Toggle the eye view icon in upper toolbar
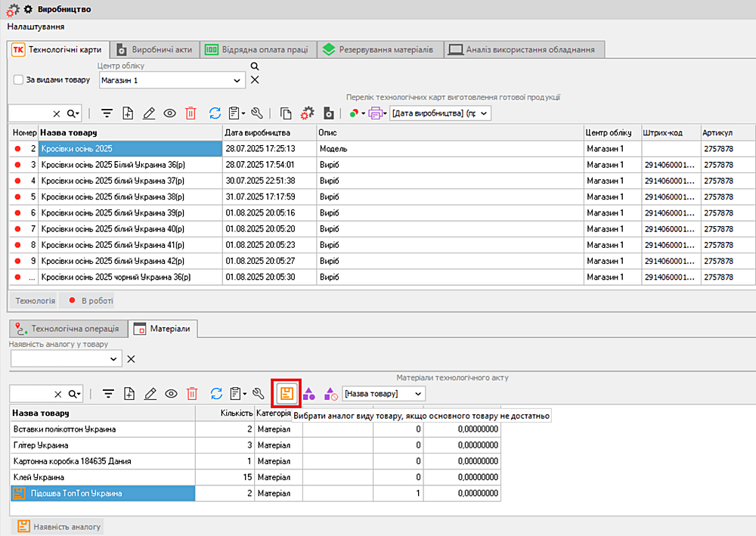 [x=170, y=113]
